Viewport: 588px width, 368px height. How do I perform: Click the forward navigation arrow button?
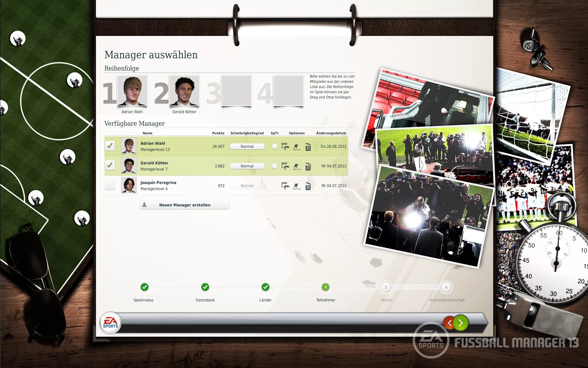460,322
